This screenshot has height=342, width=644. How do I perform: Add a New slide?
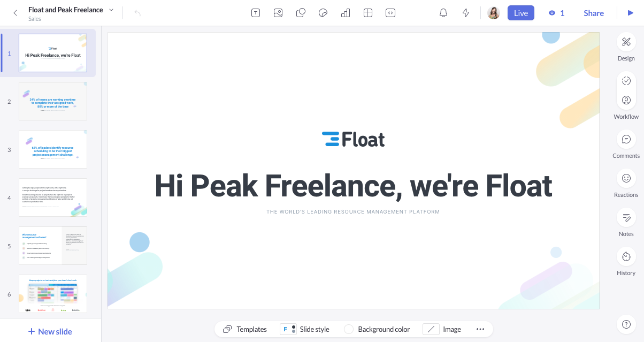coord(50,331)
